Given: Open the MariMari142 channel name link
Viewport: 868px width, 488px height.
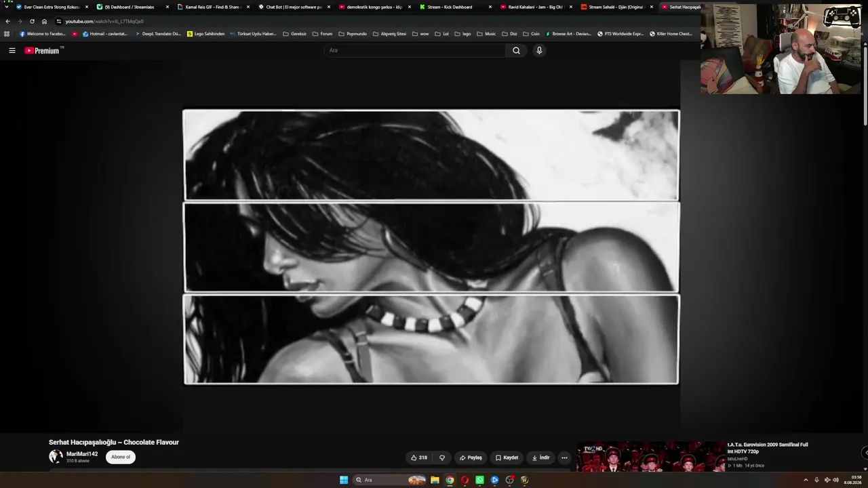Looking at the screenshot, I should point(82,454).
